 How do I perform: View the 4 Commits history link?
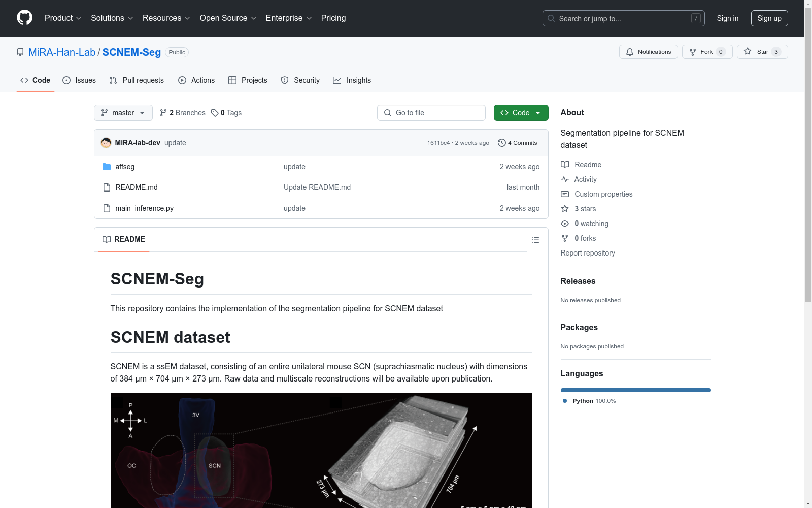pos(518,143)
